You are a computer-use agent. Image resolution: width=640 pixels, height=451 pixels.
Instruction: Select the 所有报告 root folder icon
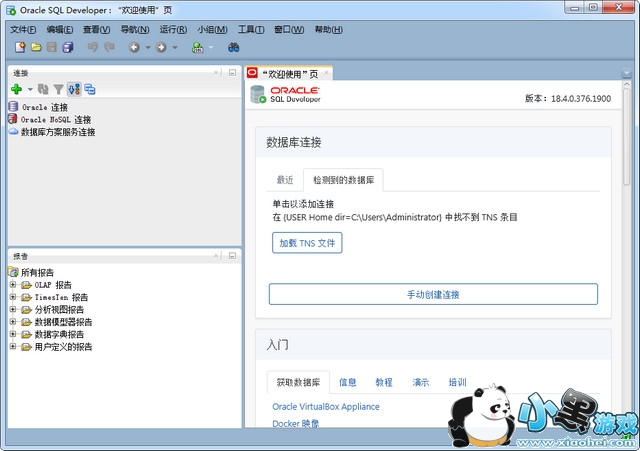point(13,272)
